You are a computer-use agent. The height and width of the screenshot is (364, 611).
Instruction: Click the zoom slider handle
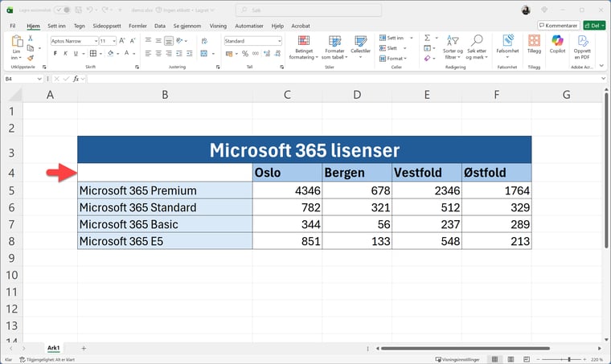coord(569,359)
